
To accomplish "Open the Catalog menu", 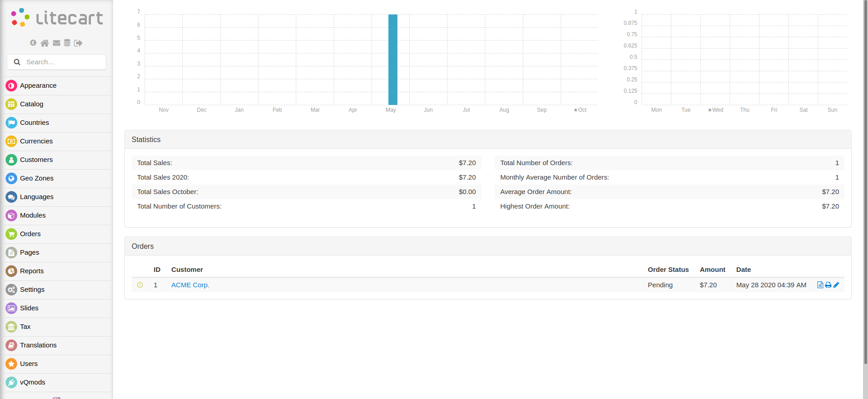I will pos(32,104).
